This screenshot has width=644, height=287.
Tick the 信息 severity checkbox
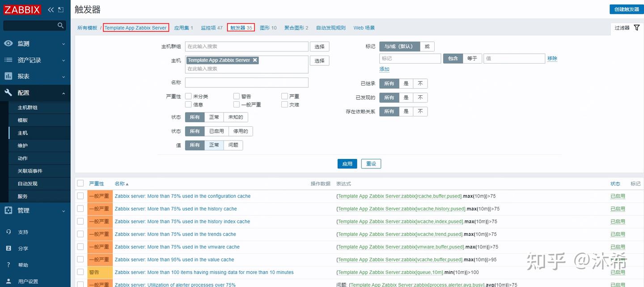click(188, 104)
